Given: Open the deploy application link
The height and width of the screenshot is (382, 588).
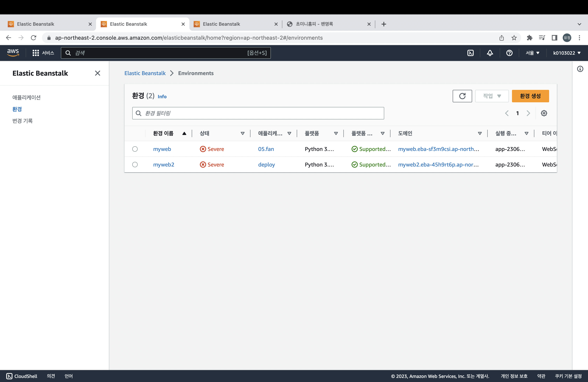Looking at the screenshot, I should coord(267,165).
